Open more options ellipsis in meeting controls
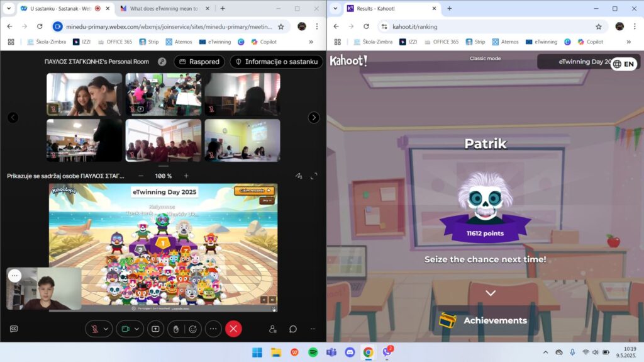 pos(213,329)
